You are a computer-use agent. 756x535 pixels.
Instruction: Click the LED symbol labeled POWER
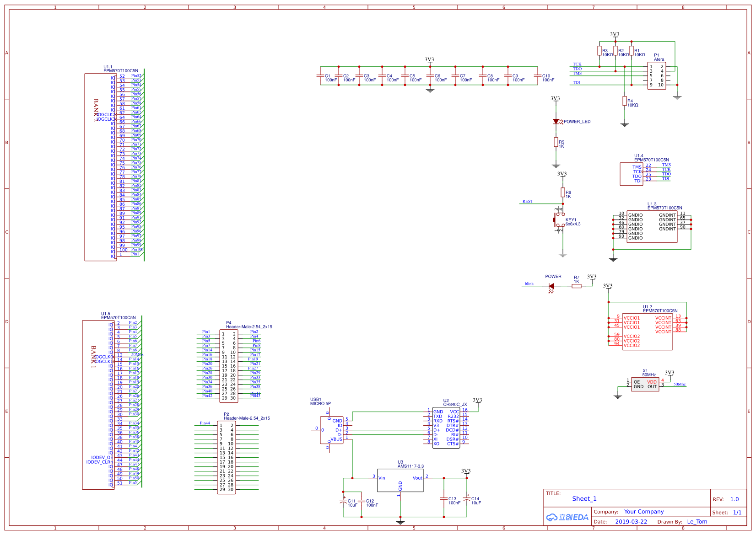click(551, 286)
